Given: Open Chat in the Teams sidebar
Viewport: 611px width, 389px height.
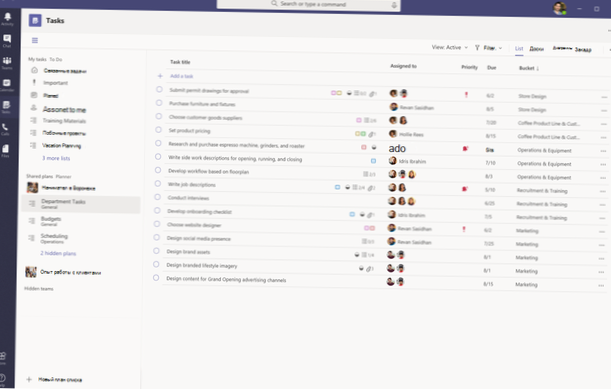Looking at the screenshot, I should (7, 41).
